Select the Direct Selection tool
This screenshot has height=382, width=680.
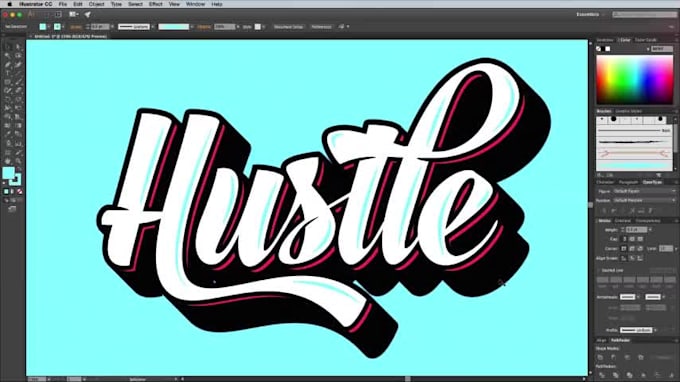18,46
